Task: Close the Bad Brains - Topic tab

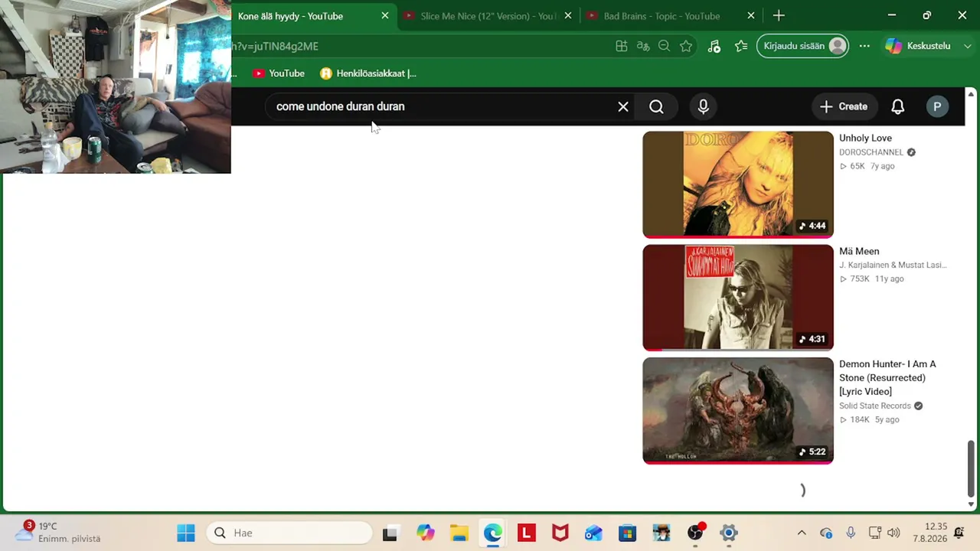Action: 751,16
